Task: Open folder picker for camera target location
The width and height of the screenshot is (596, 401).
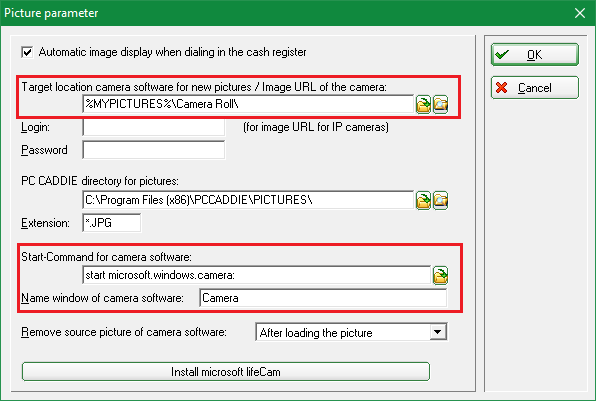Action: click(423, 105)
